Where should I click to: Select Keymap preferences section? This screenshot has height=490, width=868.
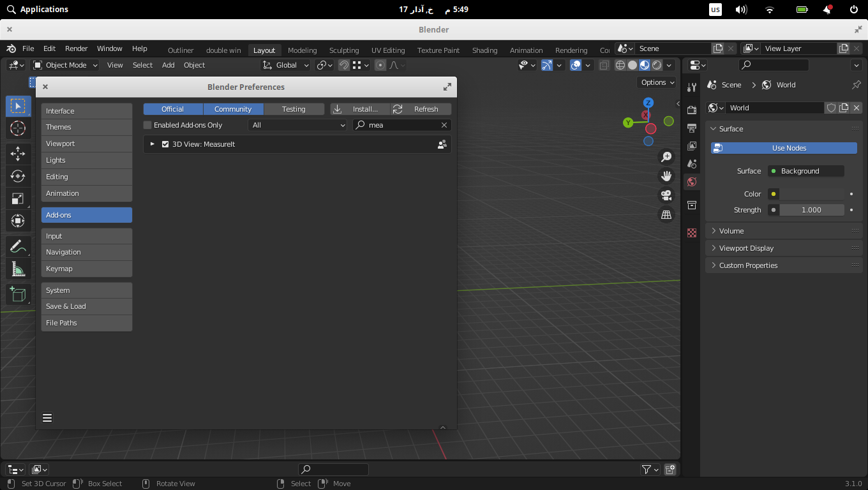(x=87, y=269)
